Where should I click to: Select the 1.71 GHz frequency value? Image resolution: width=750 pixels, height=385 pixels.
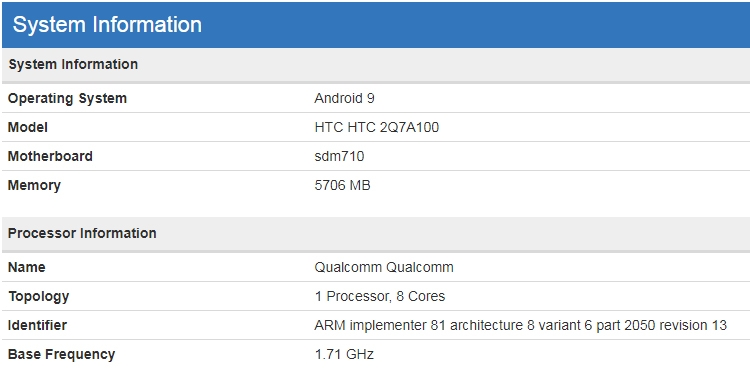click(344, 354)
